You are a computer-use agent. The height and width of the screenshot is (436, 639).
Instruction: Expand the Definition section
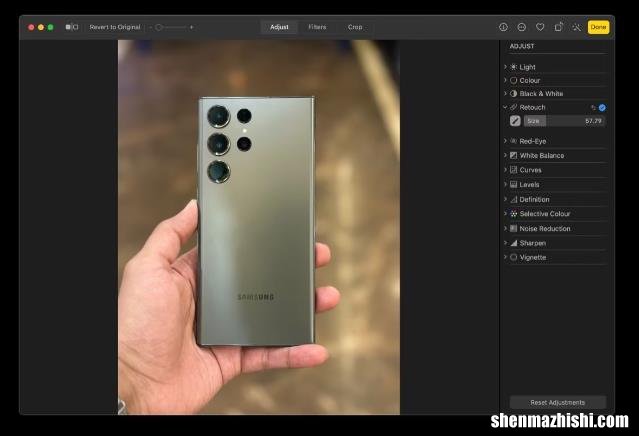pyautogui.click(x=505, y=199)
